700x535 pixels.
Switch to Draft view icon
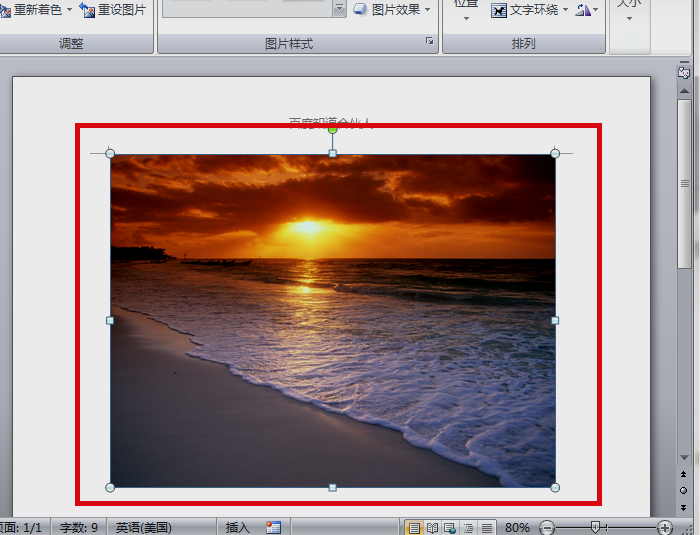pyautogui.click(x=486, y=527)
